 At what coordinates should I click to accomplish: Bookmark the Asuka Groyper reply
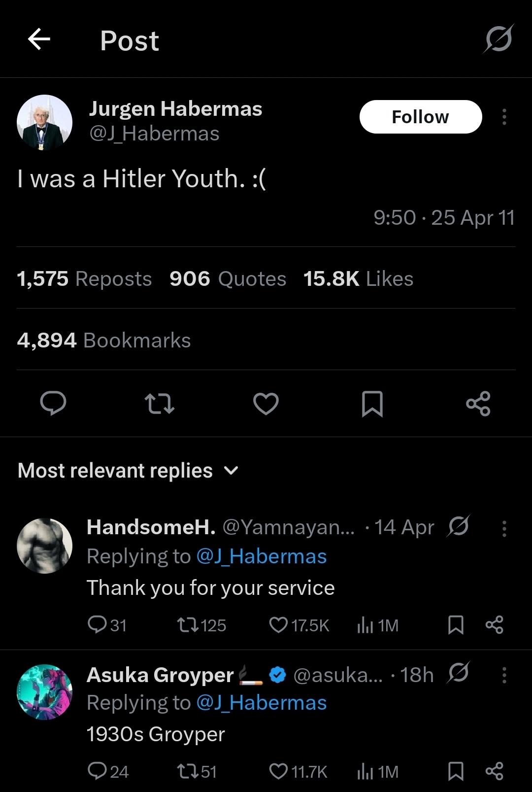click(x=455, y=771)
